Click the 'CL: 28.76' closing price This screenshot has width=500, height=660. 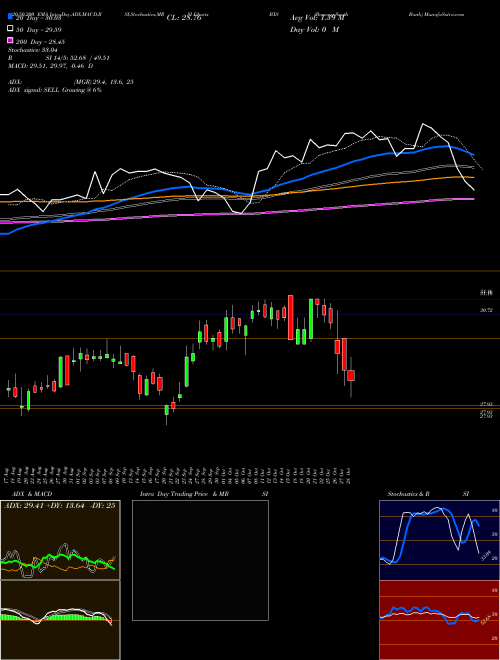click(x=184, y=18)
